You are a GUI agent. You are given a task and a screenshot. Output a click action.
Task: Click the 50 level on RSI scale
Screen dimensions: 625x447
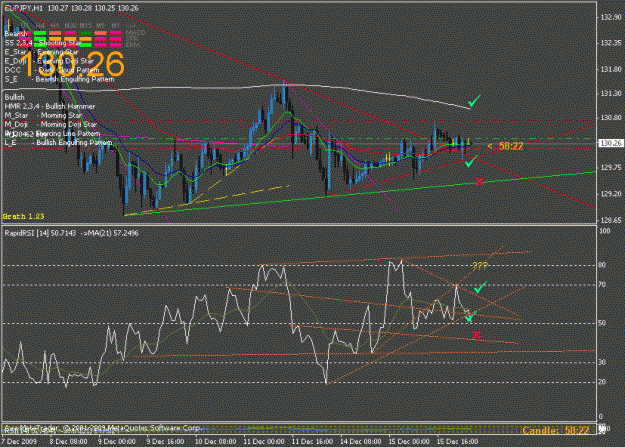[602, 323]
